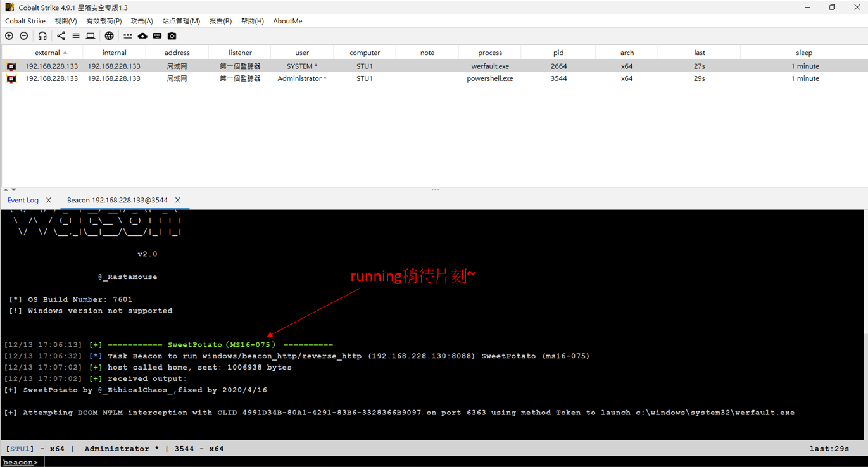
Task: Open credentials icon with dots
Action: [128, 36]
